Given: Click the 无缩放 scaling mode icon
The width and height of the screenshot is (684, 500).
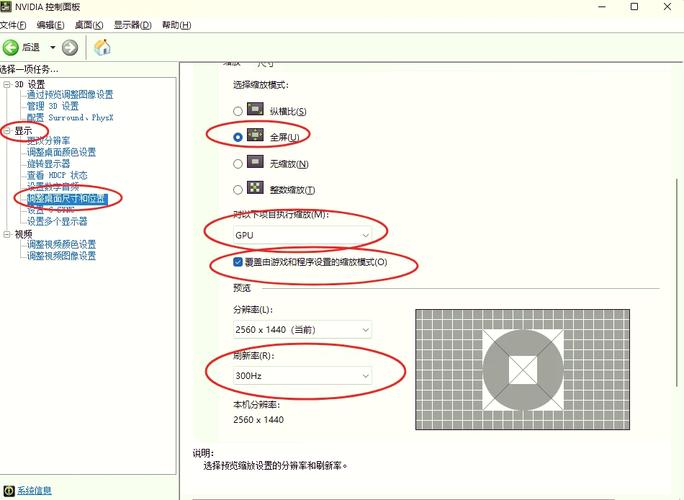Looking at the screenshot, I should (x=255, y=161).
